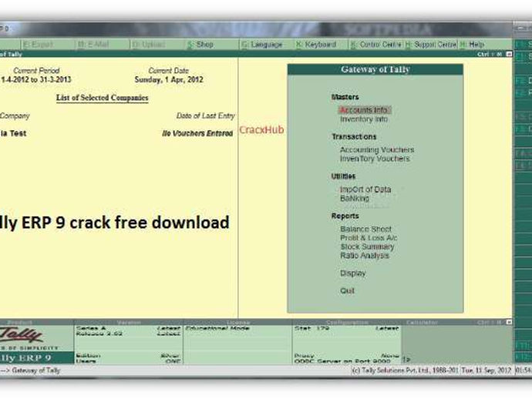The width and height of the screenshot is (532, 399).
Task: Open the Support Centre button
Action: (x=431, y=45)
